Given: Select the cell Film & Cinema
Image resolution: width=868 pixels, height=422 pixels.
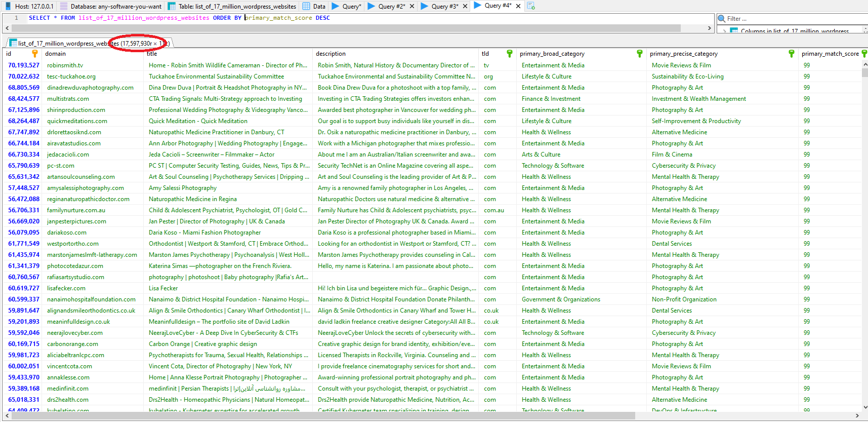Looking at the screenshot, I should tap(672, 155).
